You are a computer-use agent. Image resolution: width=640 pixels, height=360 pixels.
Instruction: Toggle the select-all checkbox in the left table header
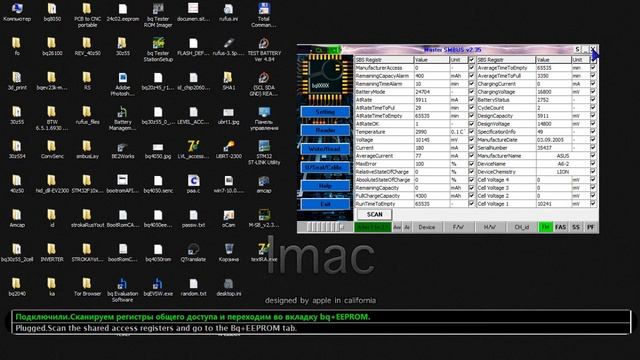(472, 60)
